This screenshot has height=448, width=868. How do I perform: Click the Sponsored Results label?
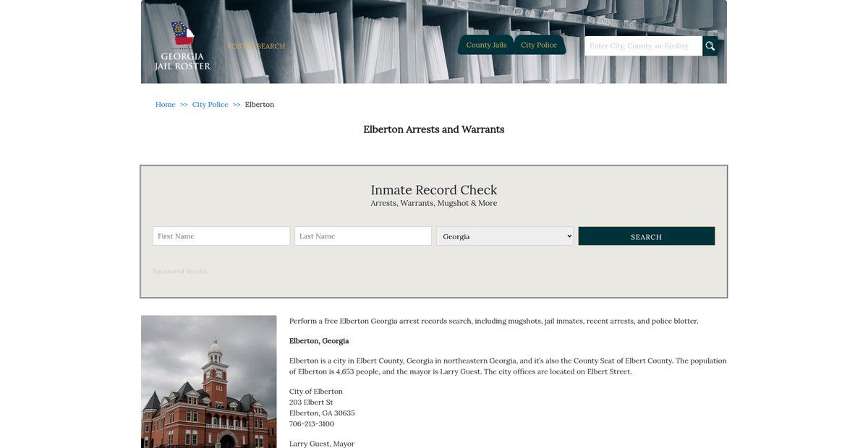tap(179, 272)
